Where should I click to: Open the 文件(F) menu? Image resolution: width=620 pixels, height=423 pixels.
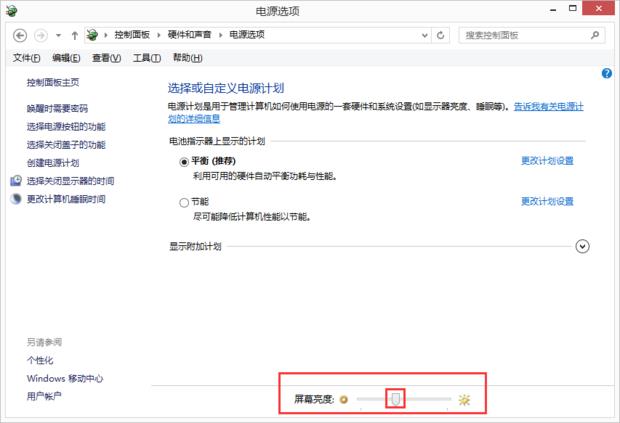(26, 58)
